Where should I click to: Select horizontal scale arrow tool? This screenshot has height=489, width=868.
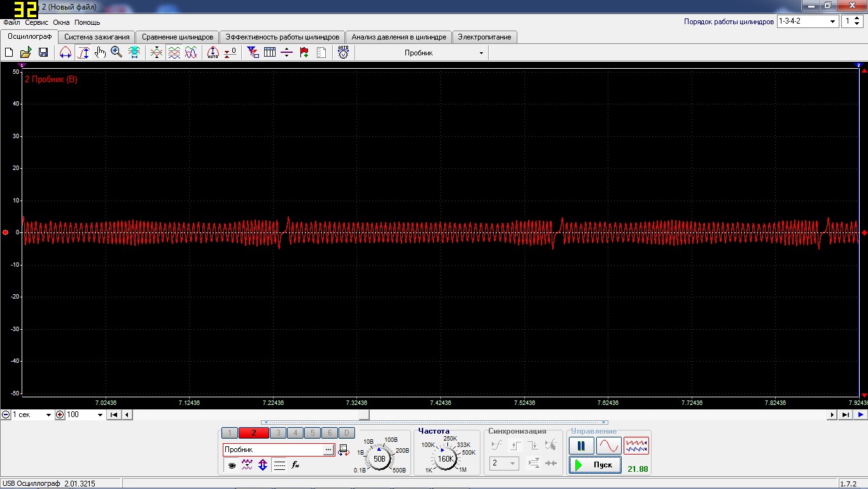65,53
